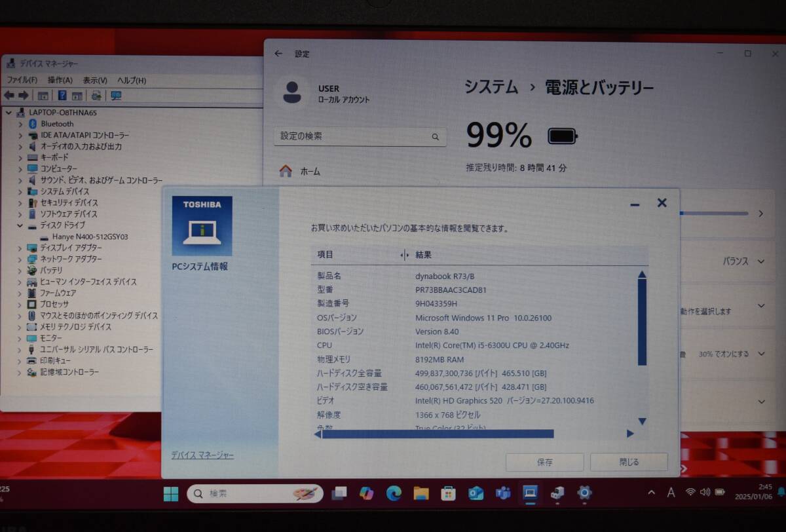Open 表示(V) menu in Device Manager

[x=95, y=80]
